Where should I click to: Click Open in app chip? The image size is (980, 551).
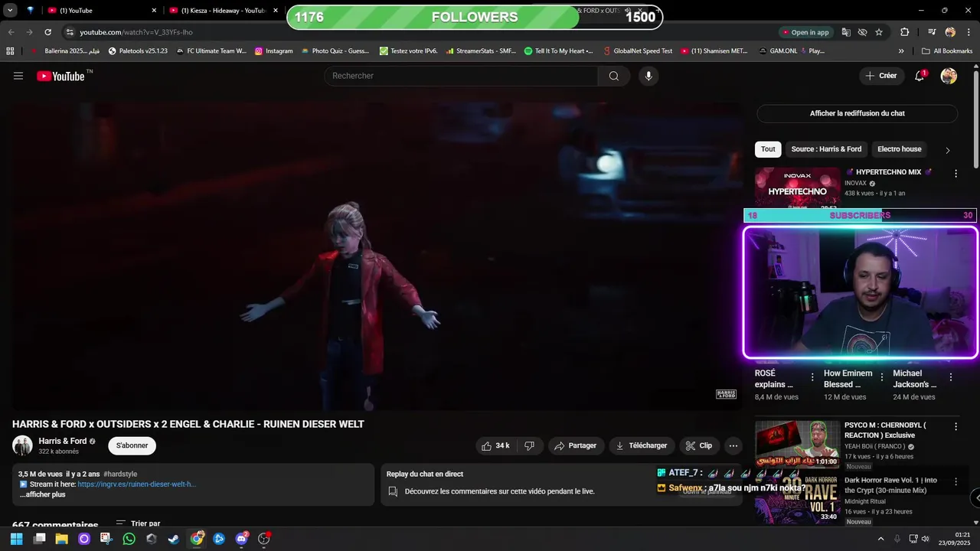[x=806, y=32]
